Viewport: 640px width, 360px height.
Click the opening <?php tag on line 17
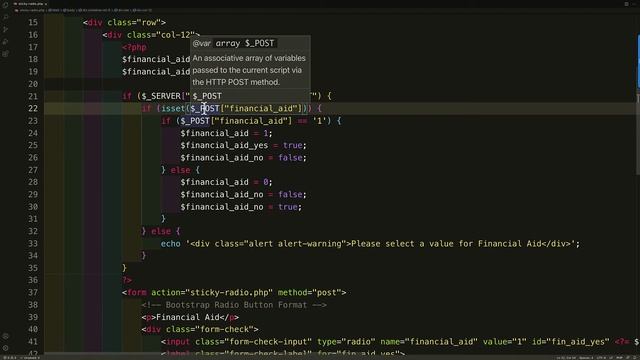(x=134, y=47)
